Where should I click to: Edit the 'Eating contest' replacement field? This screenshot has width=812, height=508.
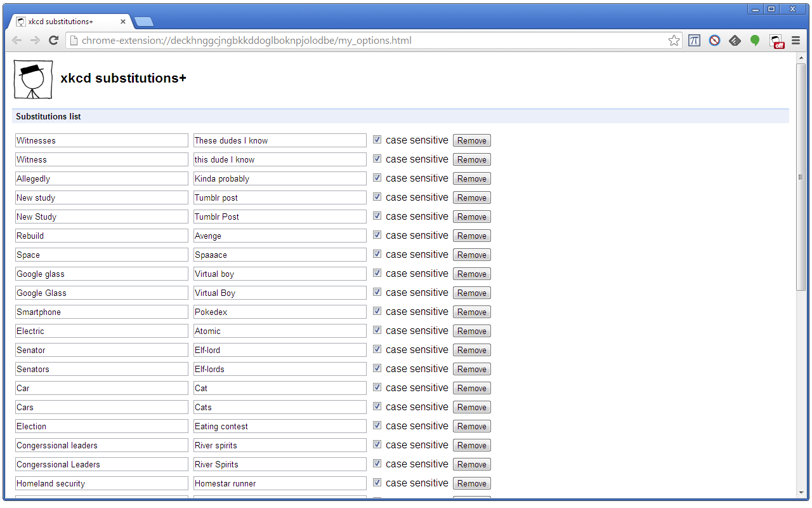pos(280,426)
